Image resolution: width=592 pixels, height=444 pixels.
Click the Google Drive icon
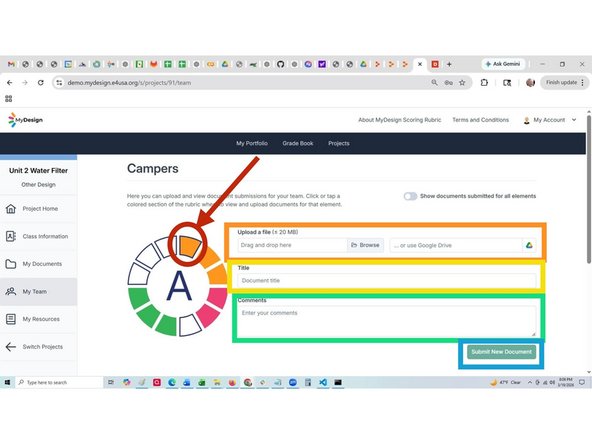point(529,245)
